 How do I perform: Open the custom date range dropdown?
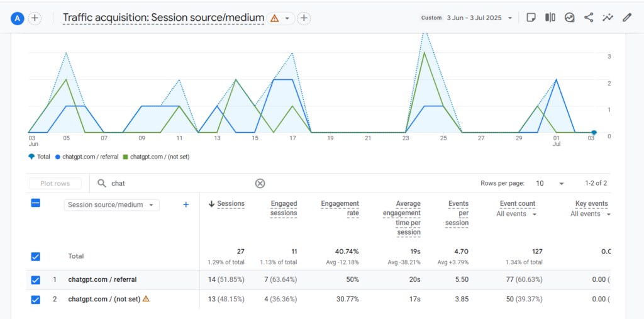tap(467, 18)
